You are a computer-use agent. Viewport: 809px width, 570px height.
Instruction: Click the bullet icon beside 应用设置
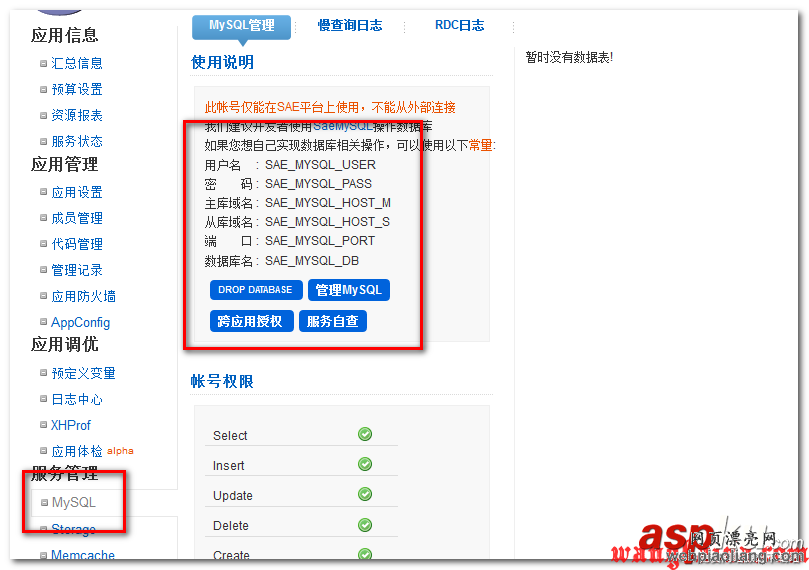tap(44, 192)
